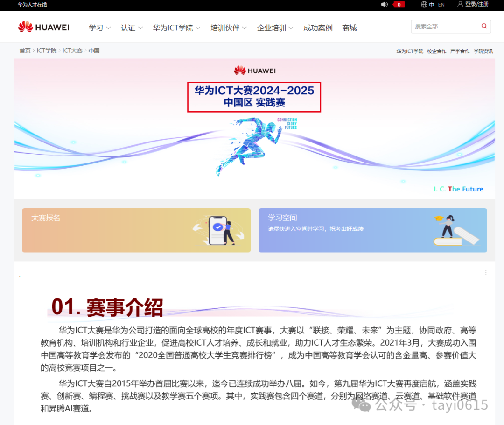Expand the 华为ICT学院 dropdown menu

[x=176, y=28]
